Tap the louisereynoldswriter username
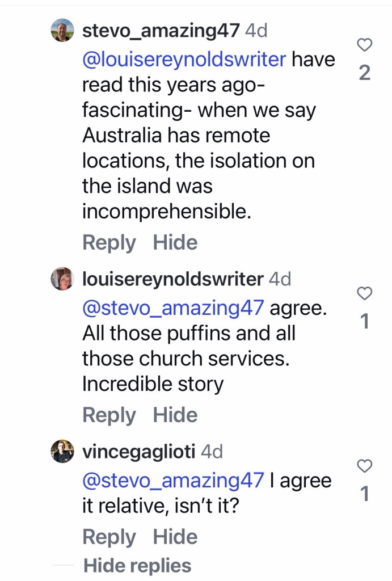Viewport: 392px width, 581px height. tap(173, 279)
